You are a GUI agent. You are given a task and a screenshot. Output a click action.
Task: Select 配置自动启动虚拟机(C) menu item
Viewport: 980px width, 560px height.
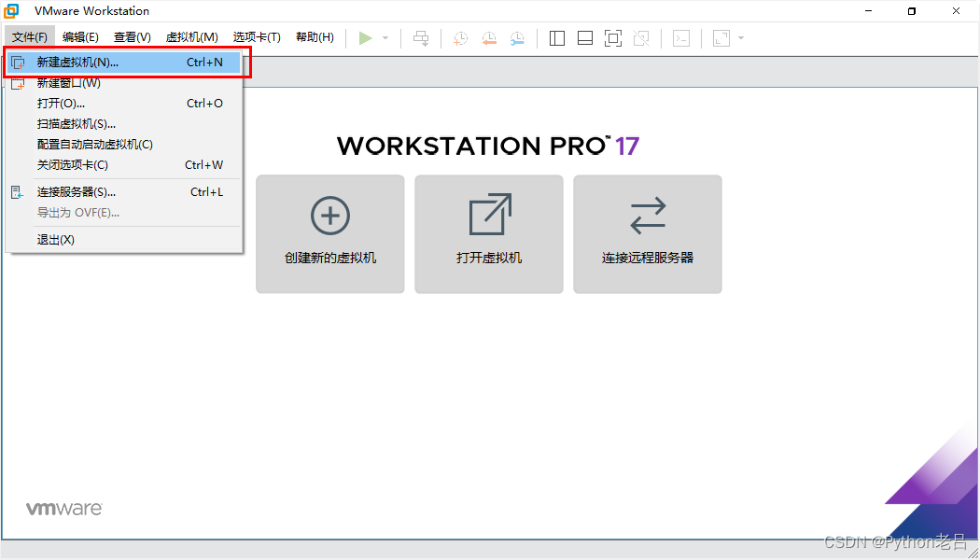124,145
